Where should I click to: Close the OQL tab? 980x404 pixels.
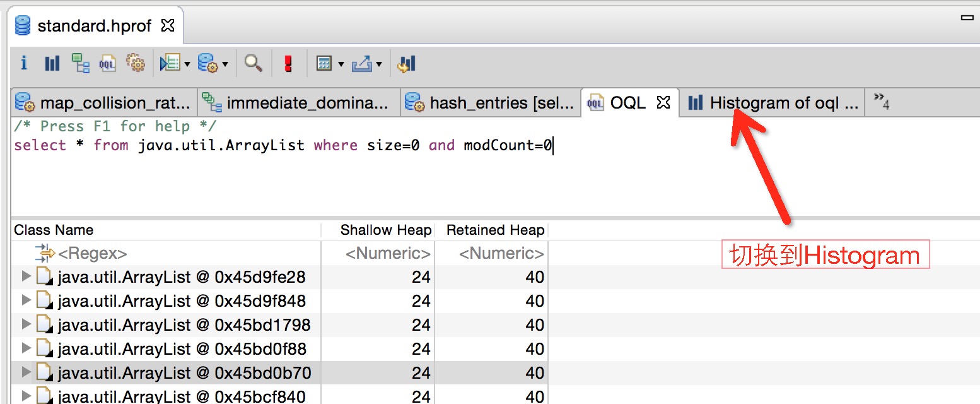(663, 102)
